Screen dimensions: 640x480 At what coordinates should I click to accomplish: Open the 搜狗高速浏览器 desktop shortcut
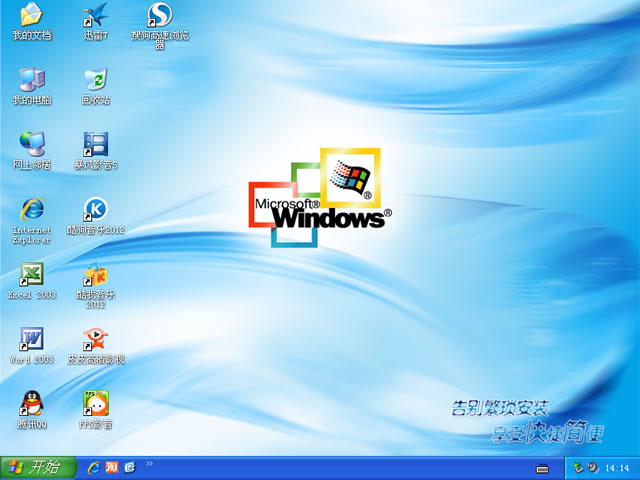(x=160, y=15)
